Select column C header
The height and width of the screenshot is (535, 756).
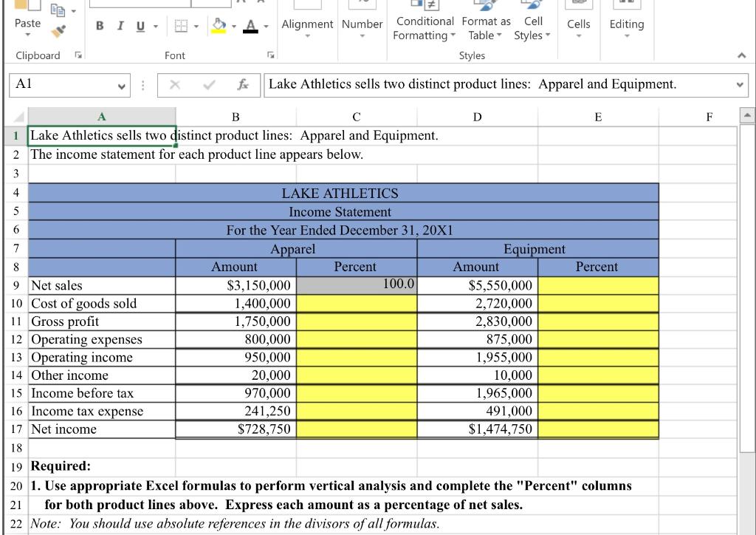(x=357, y=117)
